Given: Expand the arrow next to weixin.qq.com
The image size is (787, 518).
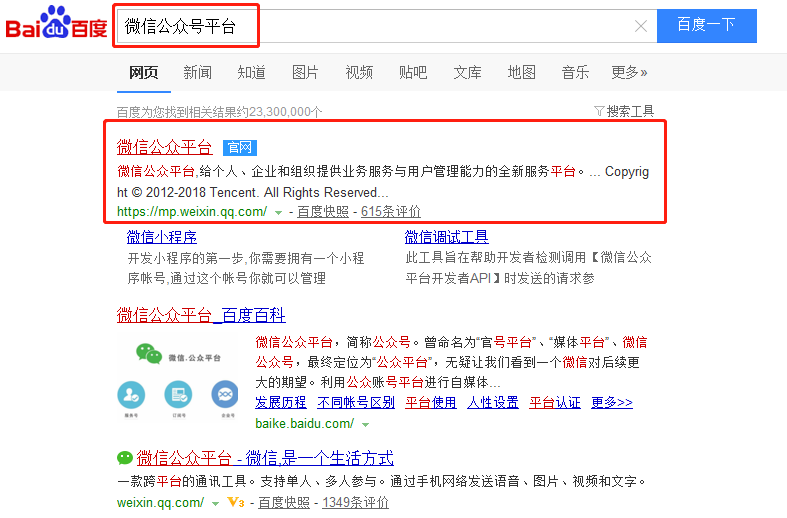Looking at the screenshot, I should (215, 502).
